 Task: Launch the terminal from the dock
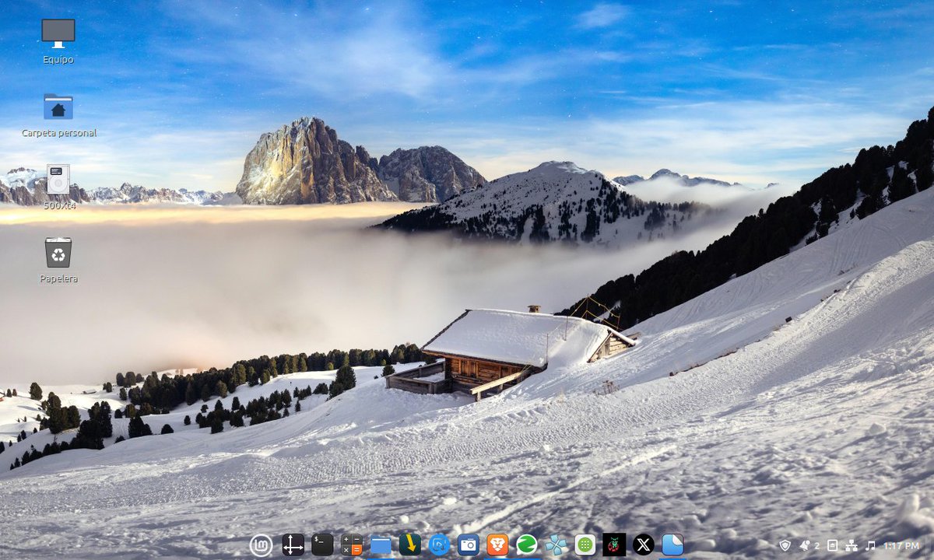point(321,545)
